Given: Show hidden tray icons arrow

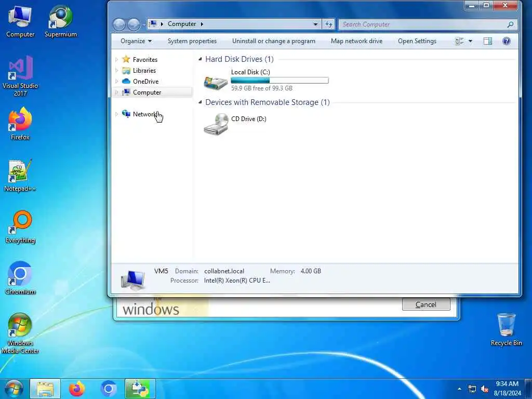Looking at the screenshot, I should (459, 389).
